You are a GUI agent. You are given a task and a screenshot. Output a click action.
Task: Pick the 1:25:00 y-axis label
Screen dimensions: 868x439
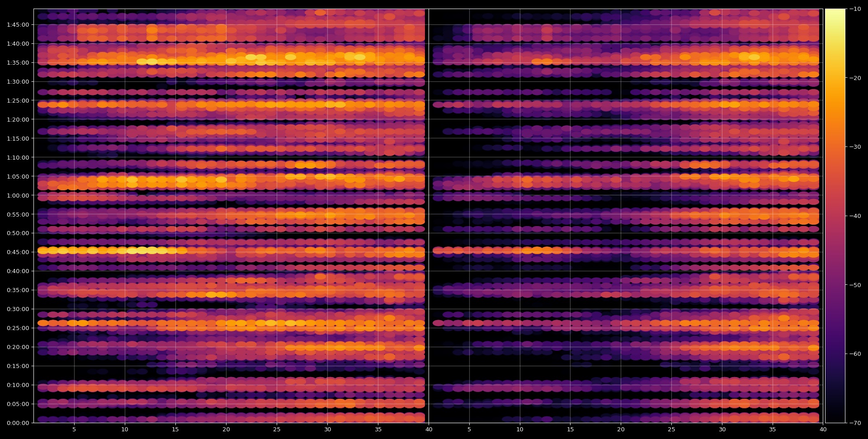tap(18, 101)
